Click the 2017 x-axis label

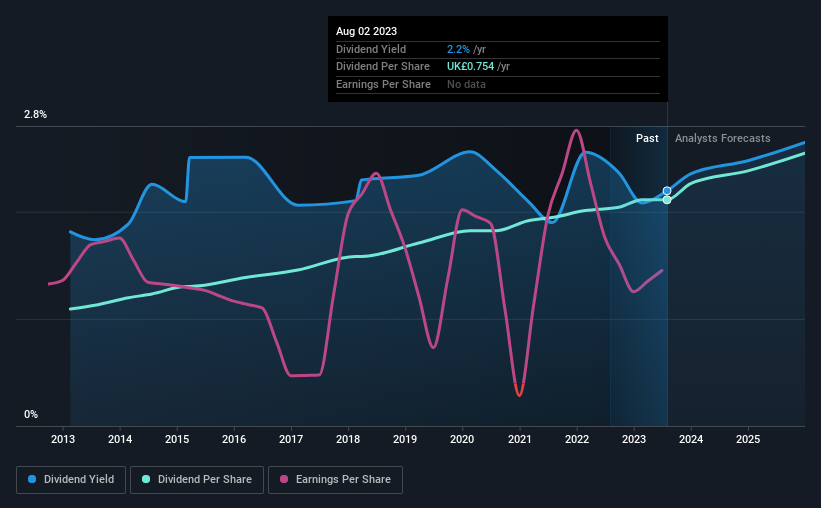pyautogui.click(x=291, y=439)
